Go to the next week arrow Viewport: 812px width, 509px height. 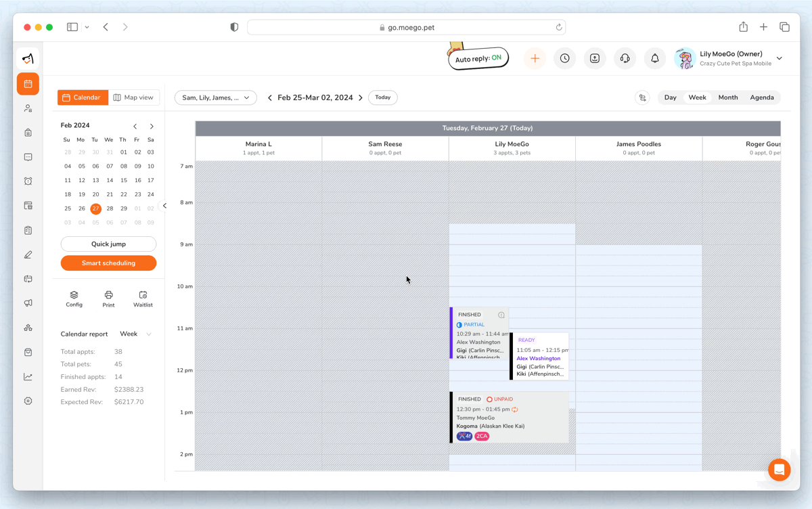361,97
